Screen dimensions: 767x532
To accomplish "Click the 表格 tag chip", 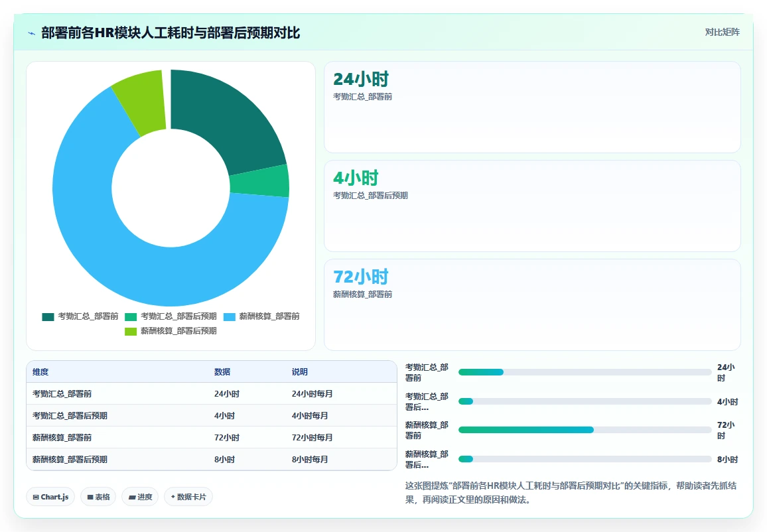I will 98,497.
